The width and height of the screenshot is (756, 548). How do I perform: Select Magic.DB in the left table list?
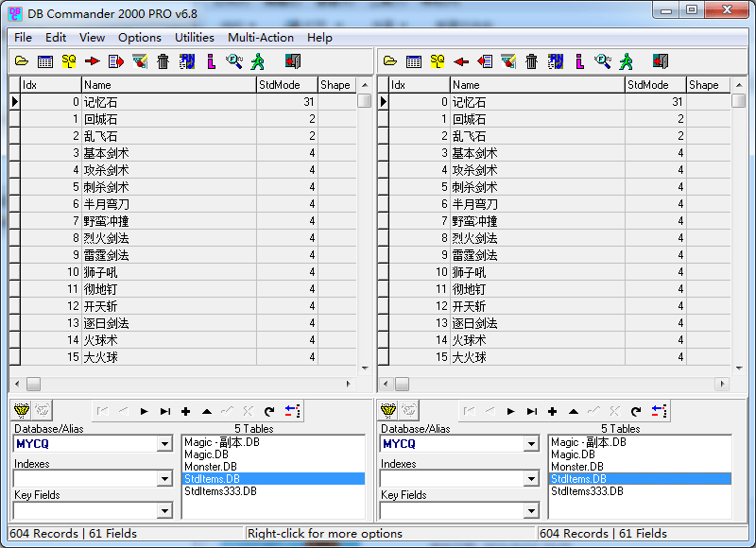click(x=217, y=453)
